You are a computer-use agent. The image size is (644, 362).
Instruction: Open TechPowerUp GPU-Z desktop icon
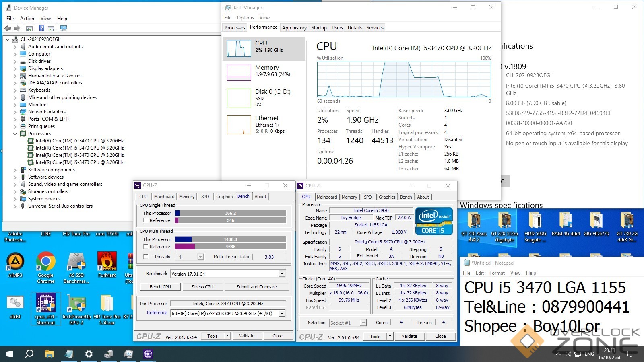(76, 309)
